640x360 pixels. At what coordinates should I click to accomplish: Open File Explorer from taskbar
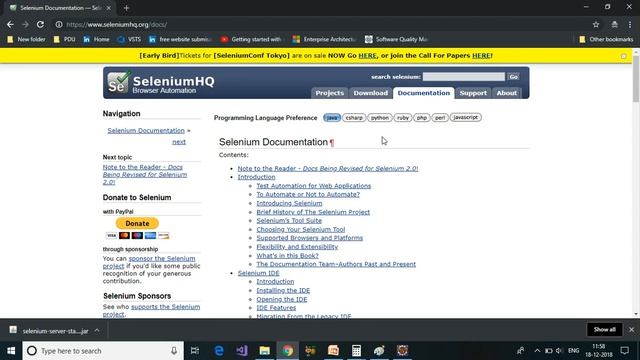click(x=264, y=351)
